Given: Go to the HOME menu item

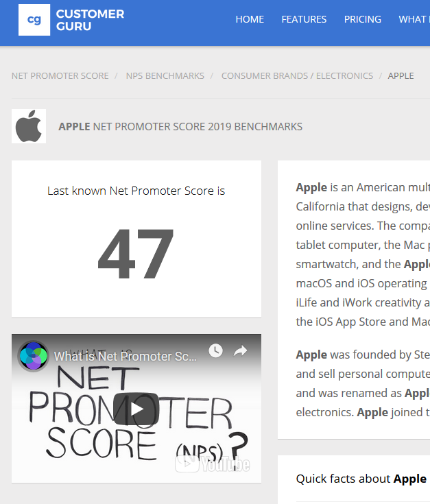Looking at the screenshot, I should (250, 19).
